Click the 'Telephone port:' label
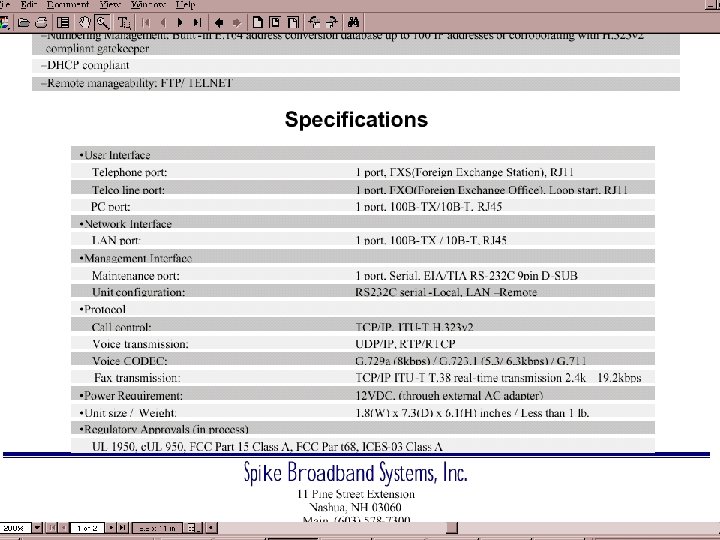 pos(129,172)
